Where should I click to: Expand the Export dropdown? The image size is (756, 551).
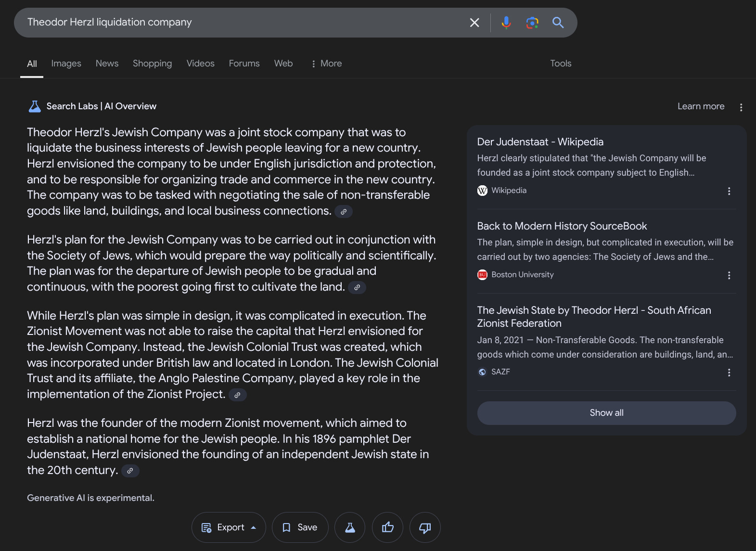[229, 527]
